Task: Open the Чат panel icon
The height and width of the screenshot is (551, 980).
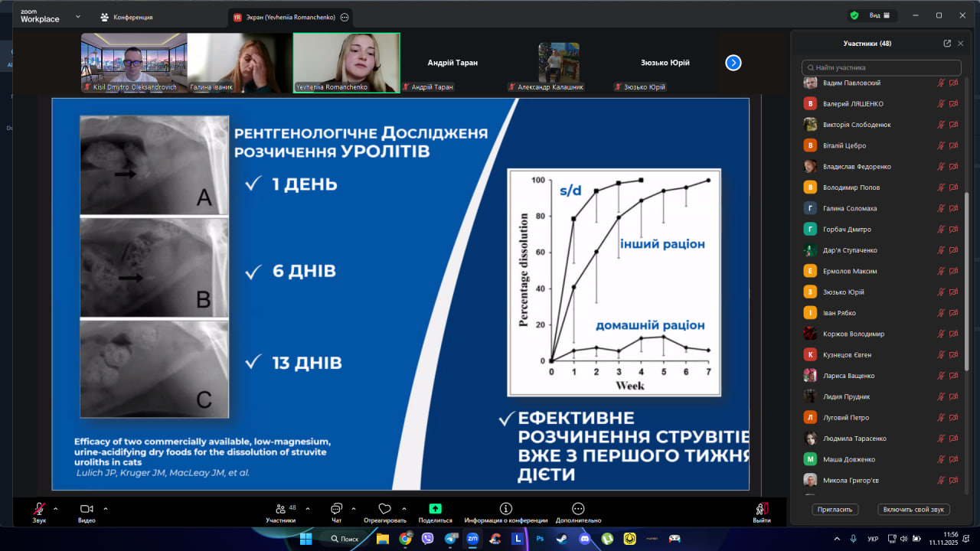Action: pyautogui.click(x=336, y=510)
